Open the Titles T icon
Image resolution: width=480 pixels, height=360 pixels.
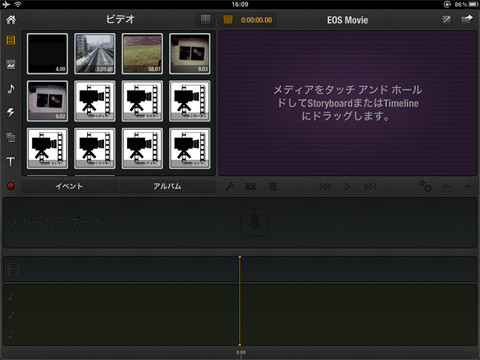pyautogui.click(x=11, y=162)
